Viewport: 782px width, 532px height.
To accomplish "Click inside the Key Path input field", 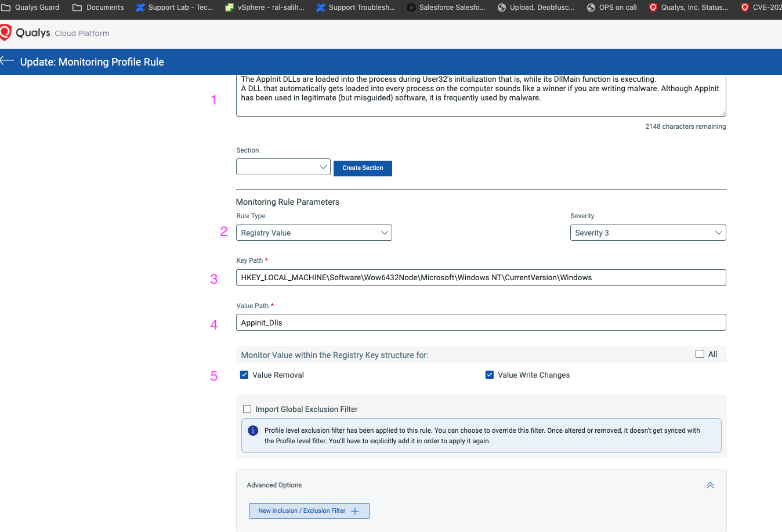I will pyautogui.click(x=480, y=277).
